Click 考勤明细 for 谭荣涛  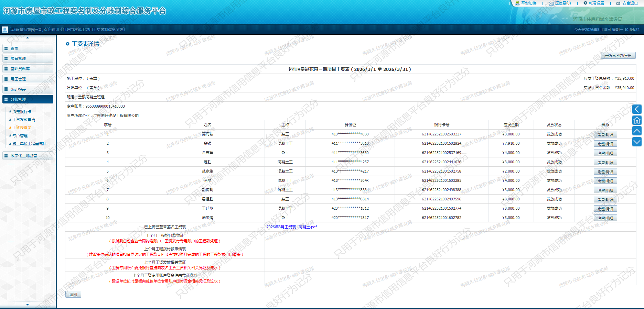(605, 218)
